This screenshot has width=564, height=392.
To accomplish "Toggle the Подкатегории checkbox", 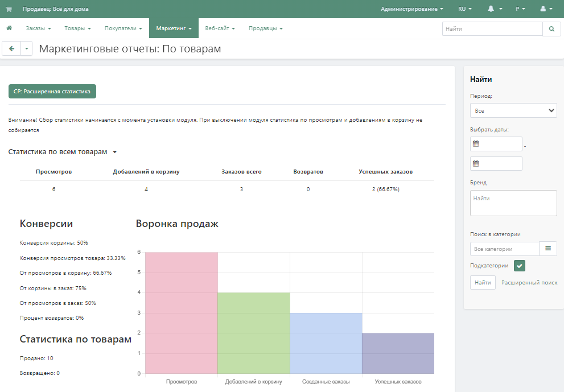I will click(x=519, y=266).
